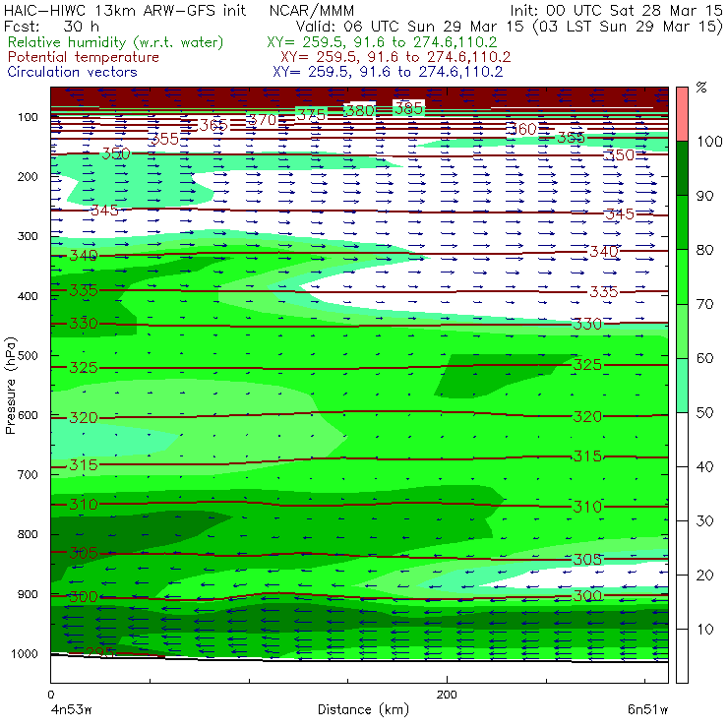
Task: Click the green XY coordinates line
Action: click(x=382, y=42)
